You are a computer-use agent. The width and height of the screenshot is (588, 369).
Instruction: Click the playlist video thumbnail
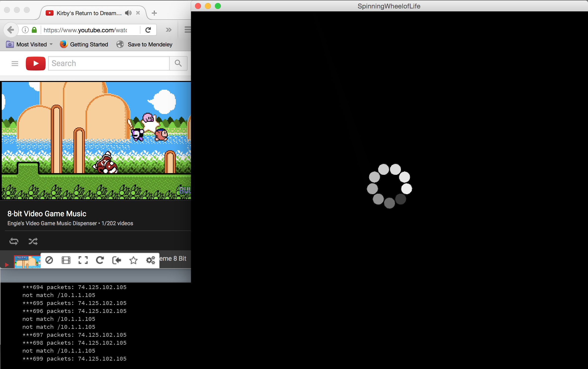point(27,262)
